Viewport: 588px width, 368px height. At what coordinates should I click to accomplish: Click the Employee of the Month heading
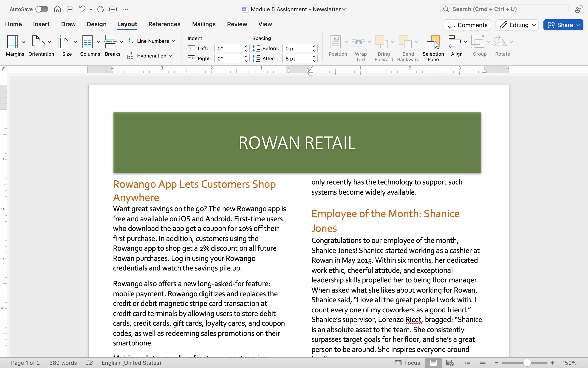[x=385, y=221]
